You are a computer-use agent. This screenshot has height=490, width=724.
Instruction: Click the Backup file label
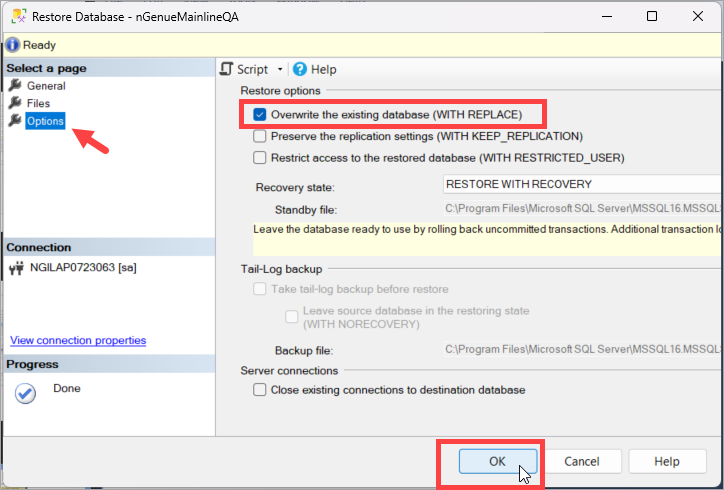click(x=304, y=351)
